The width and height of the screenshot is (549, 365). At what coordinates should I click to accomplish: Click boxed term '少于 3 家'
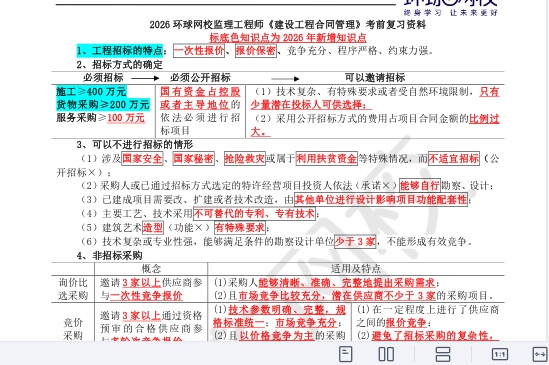click(x=355, y=242)
